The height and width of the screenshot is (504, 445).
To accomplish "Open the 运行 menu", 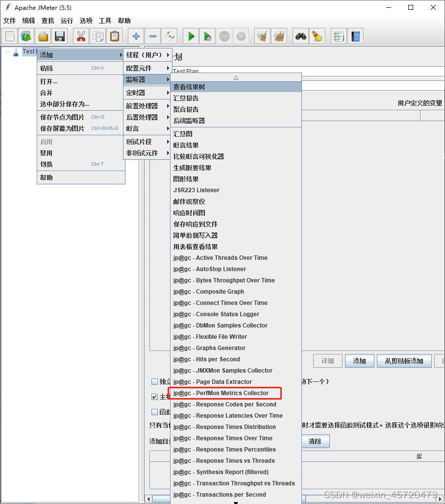I will [x=67, y=21].
